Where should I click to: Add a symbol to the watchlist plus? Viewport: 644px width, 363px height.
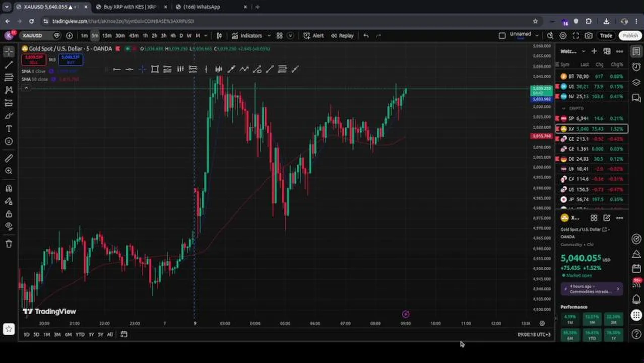(x=594, y=51)
